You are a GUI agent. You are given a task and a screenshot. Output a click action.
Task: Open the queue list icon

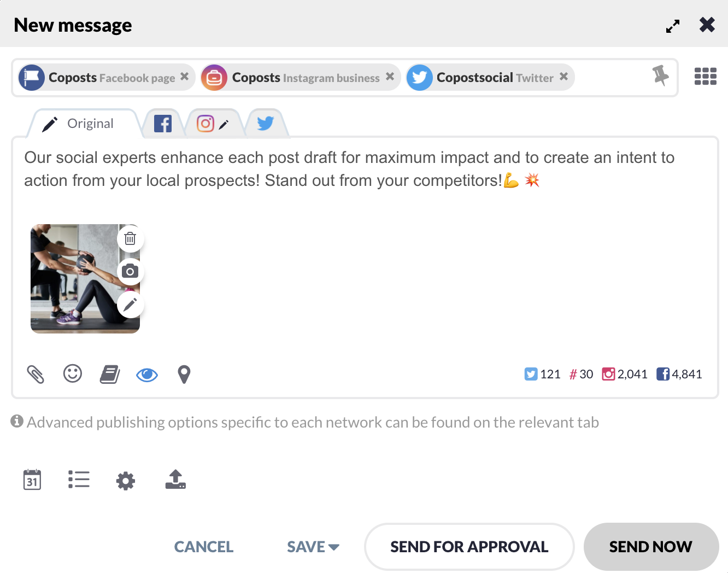point(79,480)
